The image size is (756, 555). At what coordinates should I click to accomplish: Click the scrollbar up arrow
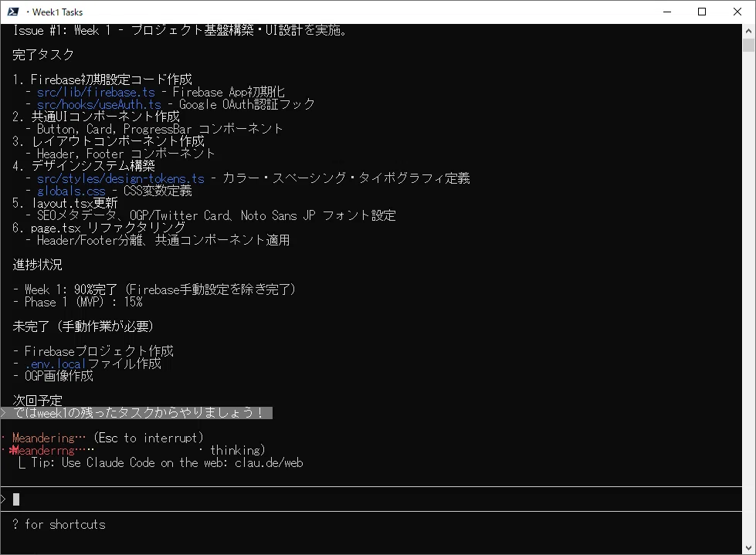click(748, 31)
